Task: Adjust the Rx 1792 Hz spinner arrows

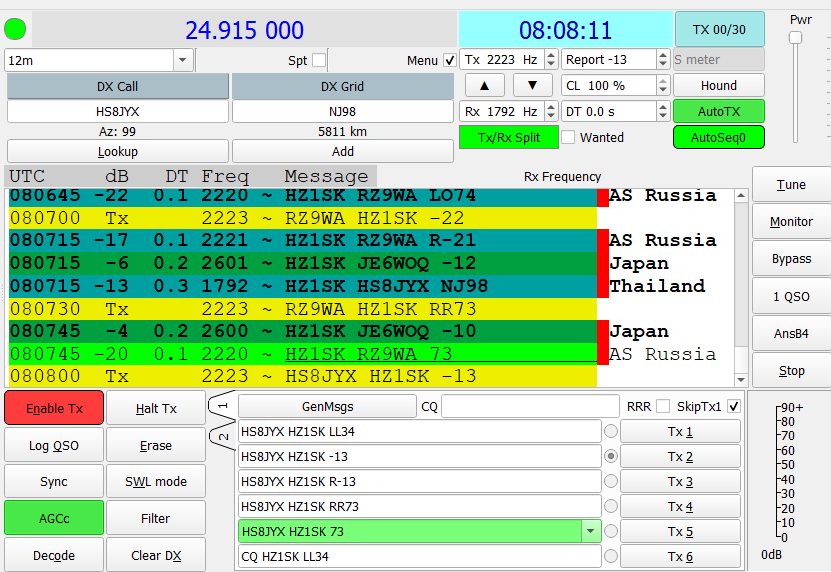Action: [551, 111]
